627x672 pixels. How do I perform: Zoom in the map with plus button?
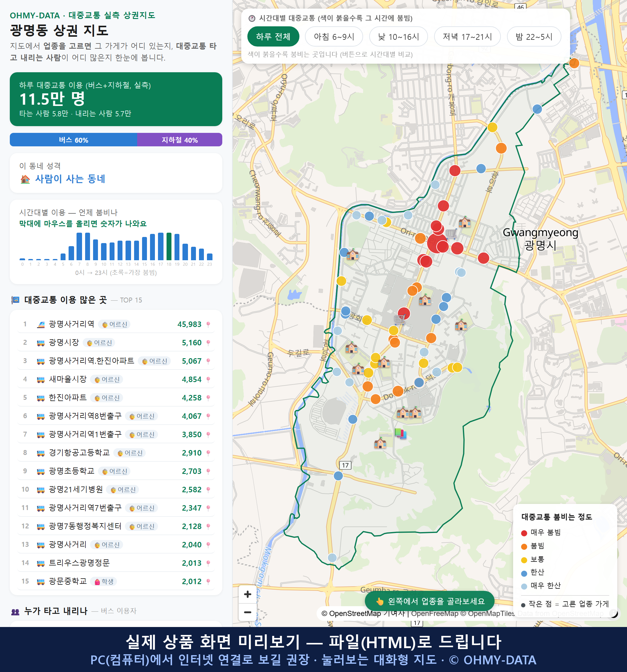tap(247, 594)
